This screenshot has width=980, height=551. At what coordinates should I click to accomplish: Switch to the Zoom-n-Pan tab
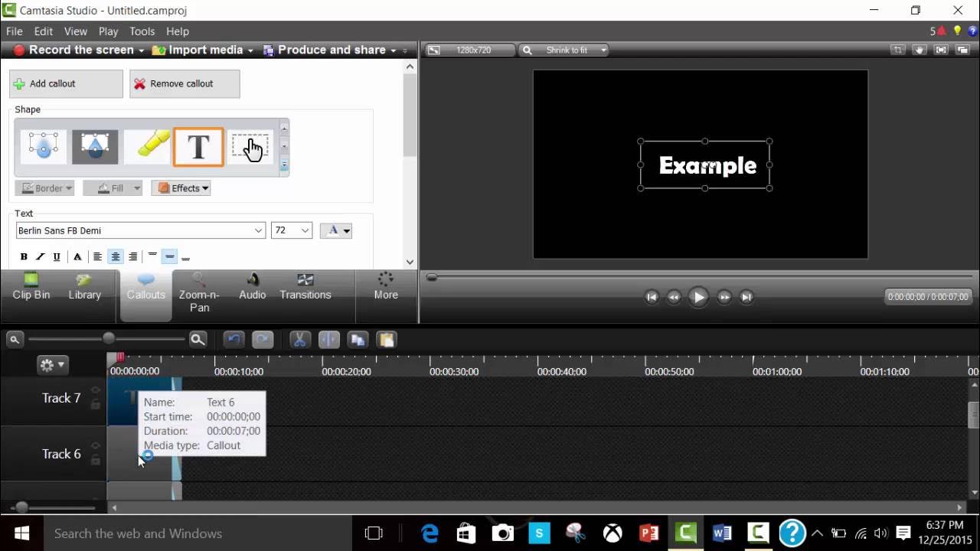199,292
